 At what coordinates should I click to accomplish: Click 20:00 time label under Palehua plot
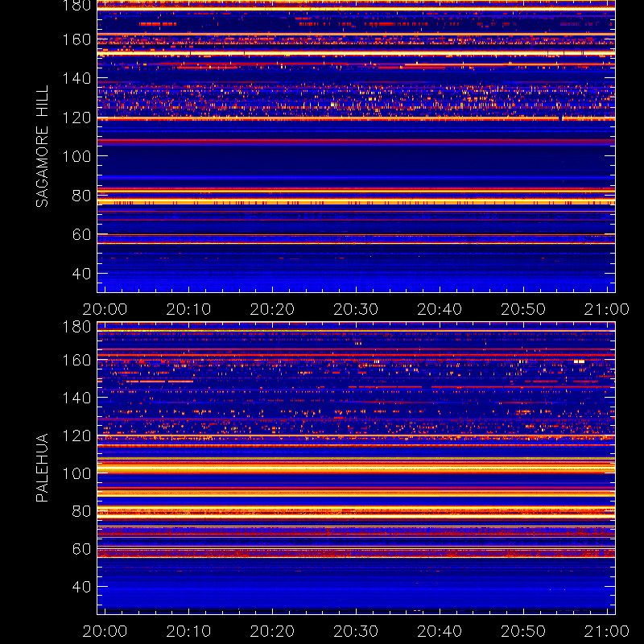105,631
